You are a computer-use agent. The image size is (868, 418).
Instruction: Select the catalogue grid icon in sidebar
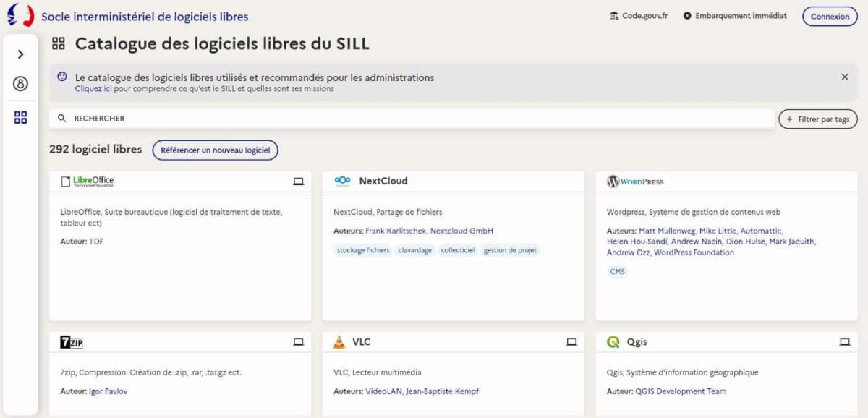pos(20,117)
